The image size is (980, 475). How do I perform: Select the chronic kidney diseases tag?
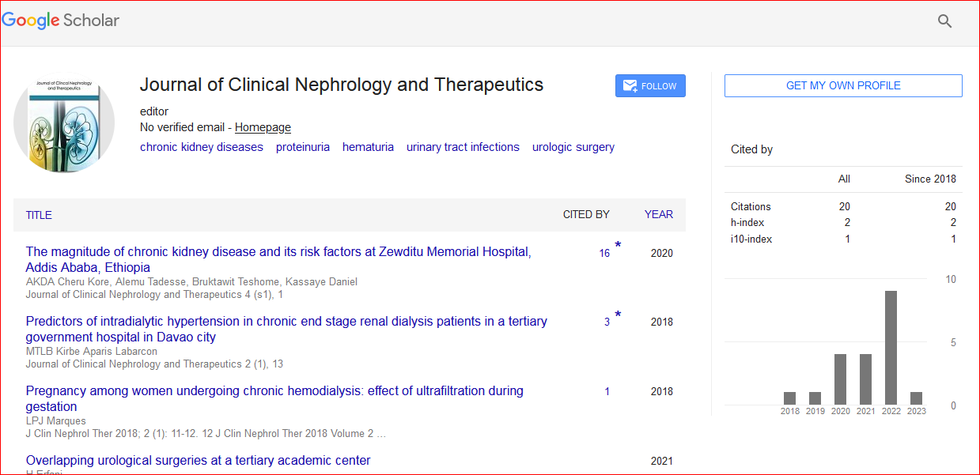point(202,147)
